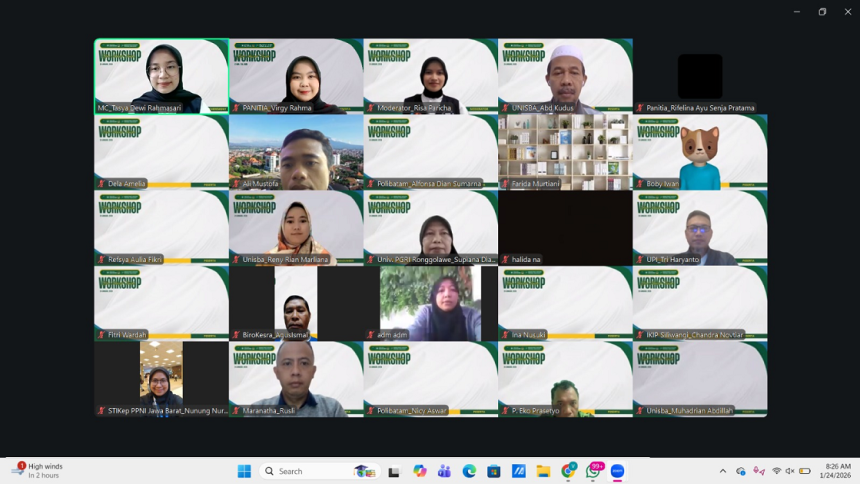Select STIKep PPNI Jawa Barat_Nunung tile
Screen dimensions: 860x484
tap(162, 379)
